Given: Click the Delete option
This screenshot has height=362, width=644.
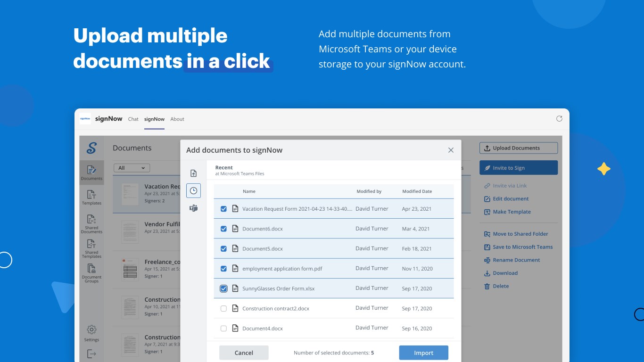Looking at the screenshot, I should 496,286.
